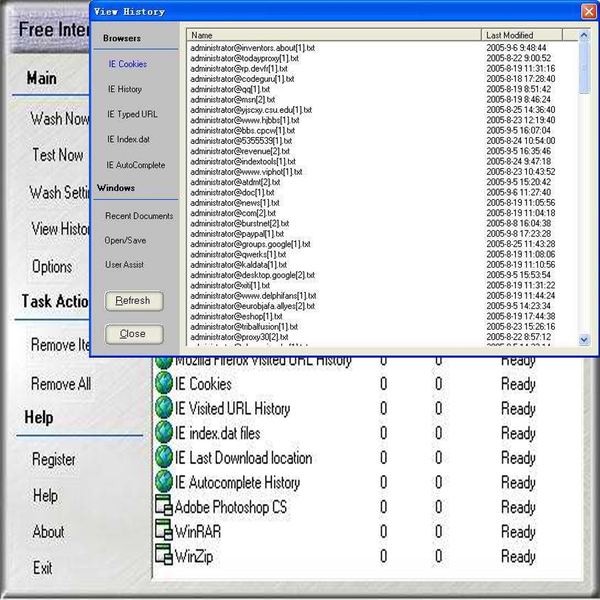Select administrator@groups.google[1].txt

(x=251, y=244)
